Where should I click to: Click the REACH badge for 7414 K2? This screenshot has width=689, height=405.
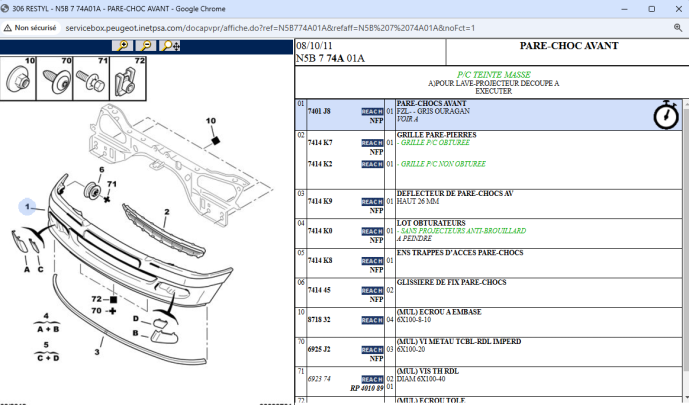pos(372,164)
